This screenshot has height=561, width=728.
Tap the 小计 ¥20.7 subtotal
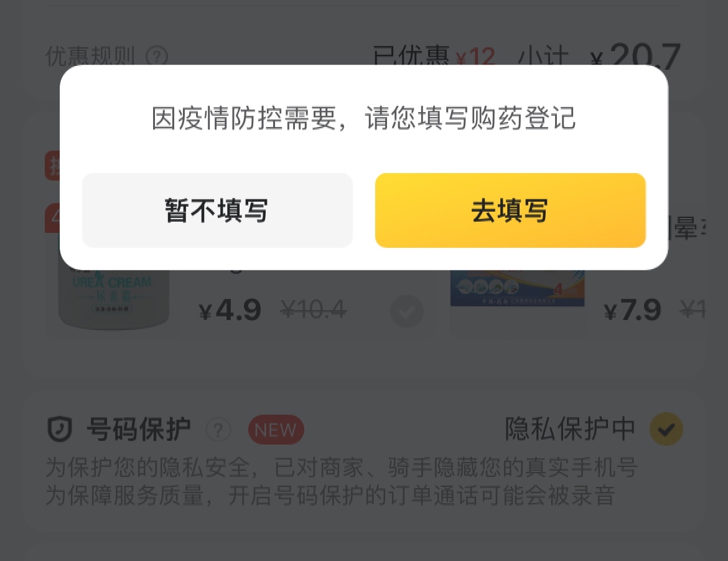pos(599,56)
